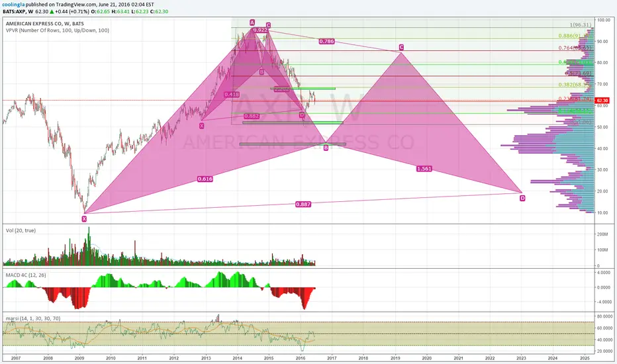This screenshot has height=364, width=617.
Task: Select the 0.418 ratio label
Action: (x=232, y=95)
